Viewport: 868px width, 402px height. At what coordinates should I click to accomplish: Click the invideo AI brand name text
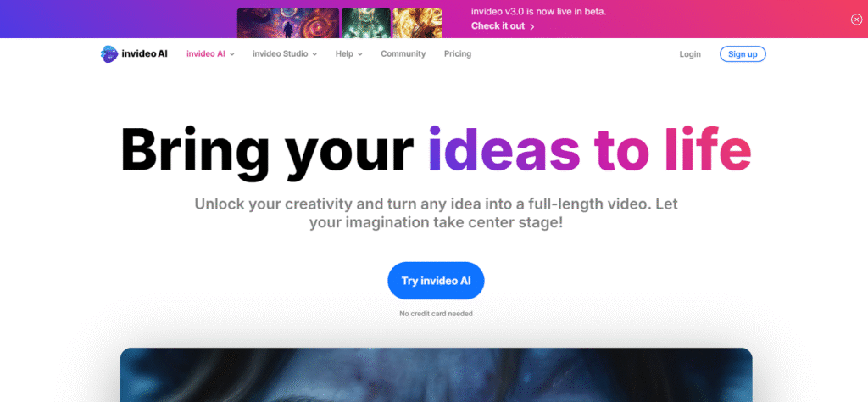point(144,53)
